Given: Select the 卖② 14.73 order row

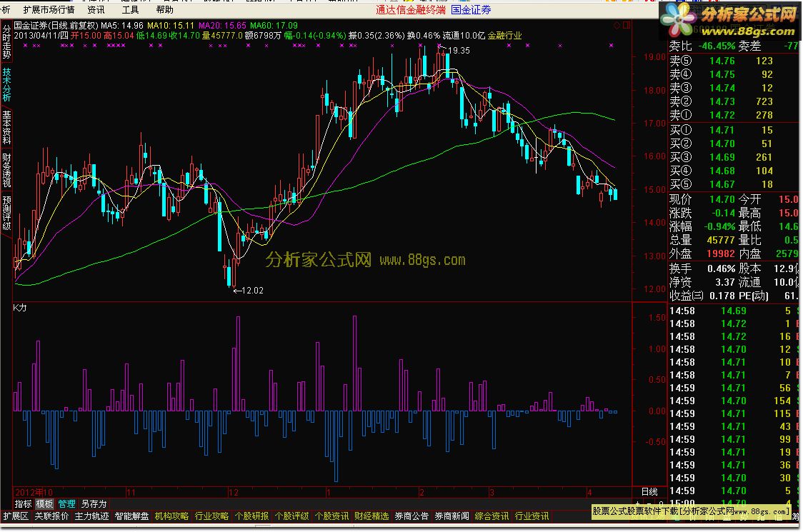Looking at the screenshot, I should [x=734, y=101].
